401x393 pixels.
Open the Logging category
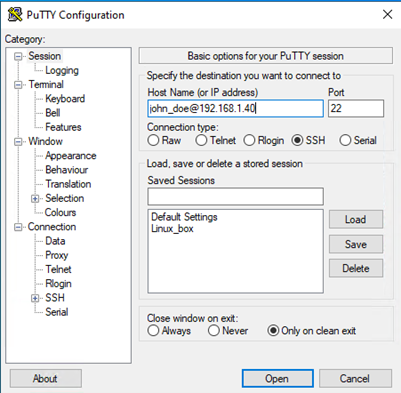(x=62, y=71)
